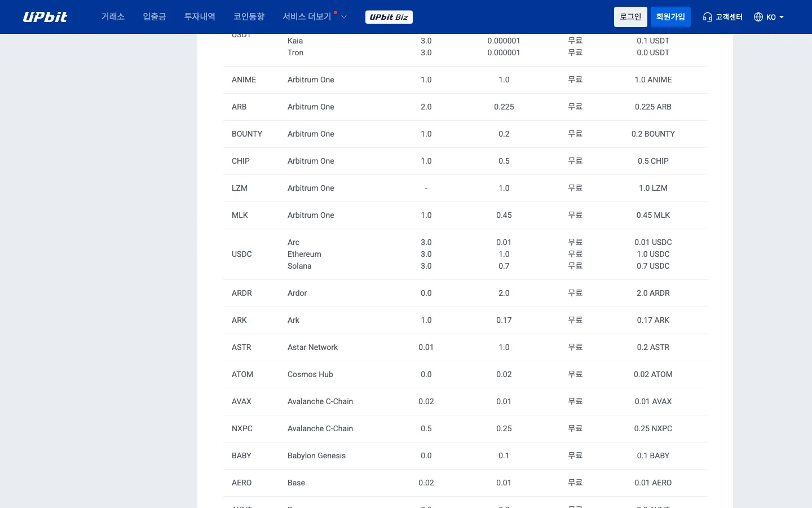
Task: Click the 0.1 USDT fee value
Action: (653, 41)
